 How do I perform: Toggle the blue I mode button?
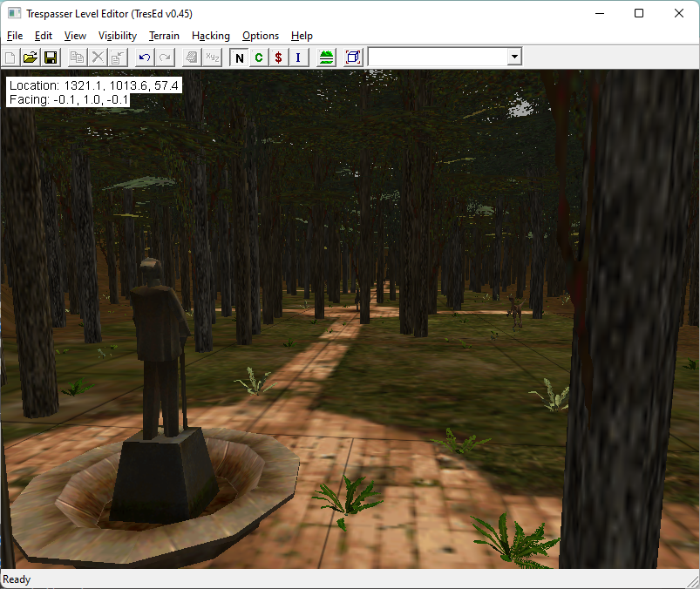tap(298, 58)
